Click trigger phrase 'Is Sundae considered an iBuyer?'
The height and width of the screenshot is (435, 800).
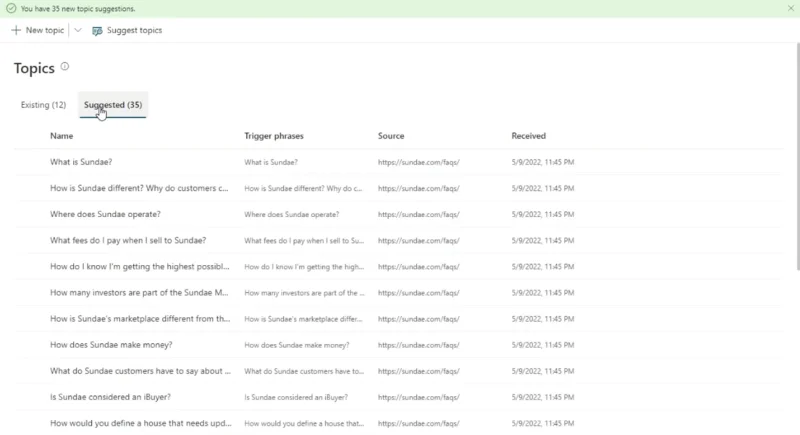[x=295, y=397]
